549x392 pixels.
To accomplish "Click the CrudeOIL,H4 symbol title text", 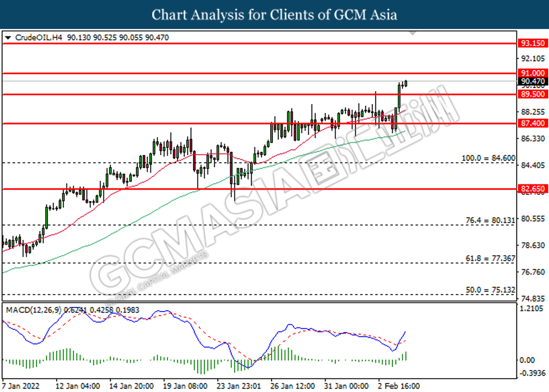I will coord(39,38).
